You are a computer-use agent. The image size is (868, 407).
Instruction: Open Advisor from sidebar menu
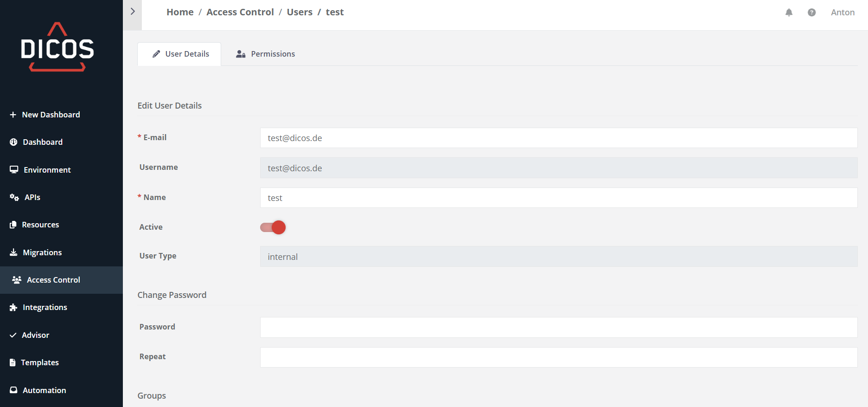[35, 335]
